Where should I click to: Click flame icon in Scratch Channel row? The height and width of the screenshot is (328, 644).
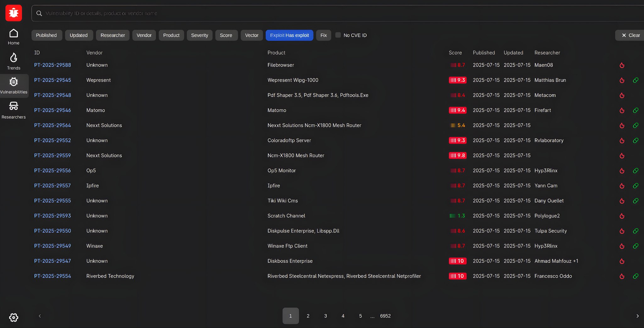[622, 216]
